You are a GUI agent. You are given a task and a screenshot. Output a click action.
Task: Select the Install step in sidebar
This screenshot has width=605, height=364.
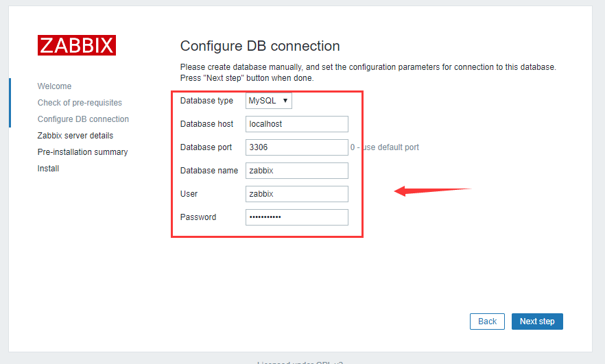48,169
